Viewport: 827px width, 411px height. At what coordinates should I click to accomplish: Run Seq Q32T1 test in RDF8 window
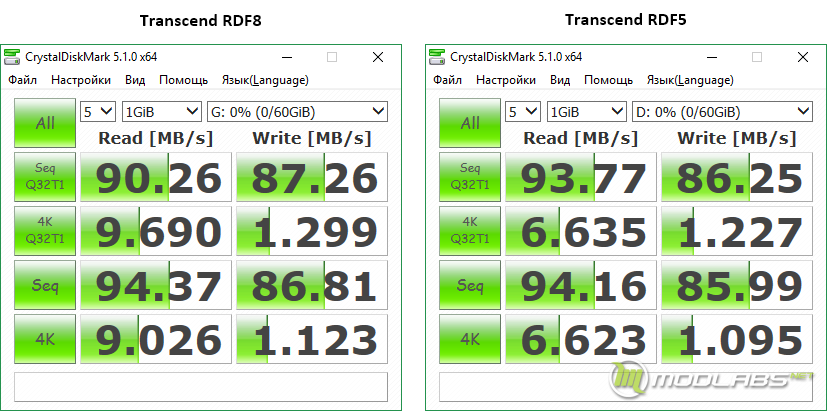pyautogui.click(x=45, y=177)
